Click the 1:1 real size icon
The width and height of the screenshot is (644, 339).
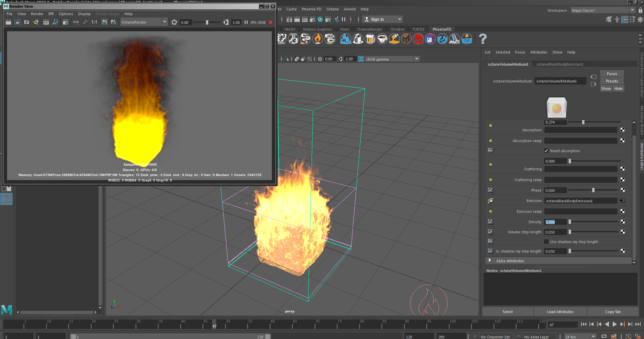(x=94, y=22)
